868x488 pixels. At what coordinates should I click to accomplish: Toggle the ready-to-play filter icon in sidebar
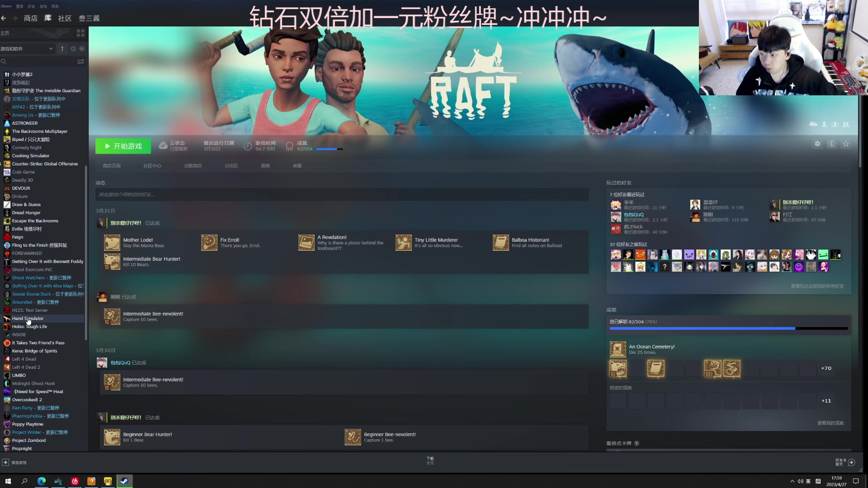(x=82, y=48)
